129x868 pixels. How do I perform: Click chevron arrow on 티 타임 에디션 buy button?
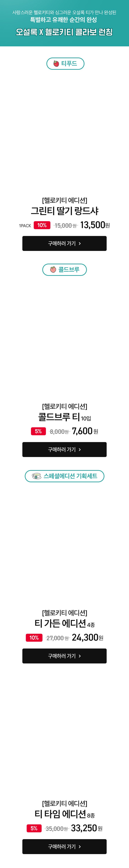coord(80,847)
